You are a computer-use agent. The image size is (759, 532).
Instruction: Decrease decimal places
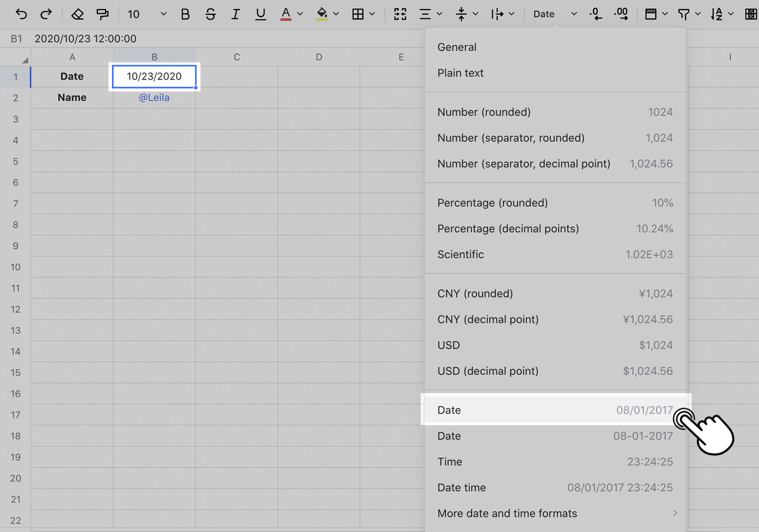(x=596, y=14)
